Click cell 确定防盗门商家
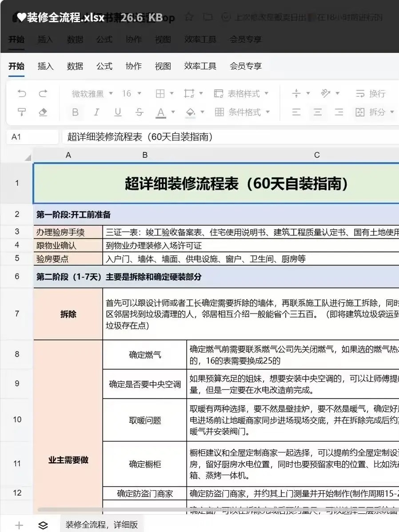This screenshot has height=532, width=399. [x=145, y=493]
